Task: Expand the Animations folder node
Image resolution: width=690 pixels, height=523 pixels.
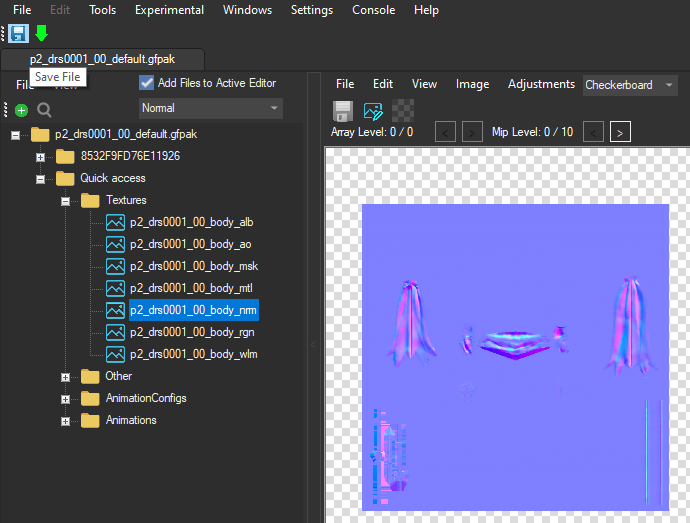Action: [x=66, y=422]
